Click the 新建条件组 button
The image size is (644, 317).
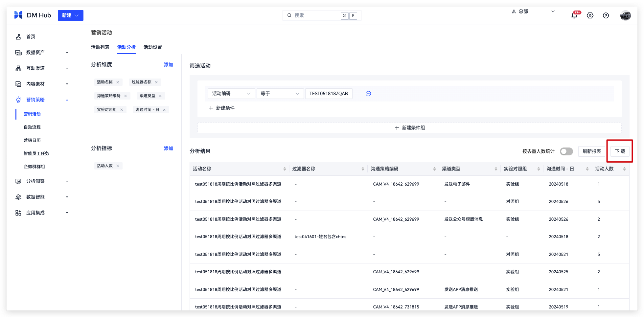(409, 128)
